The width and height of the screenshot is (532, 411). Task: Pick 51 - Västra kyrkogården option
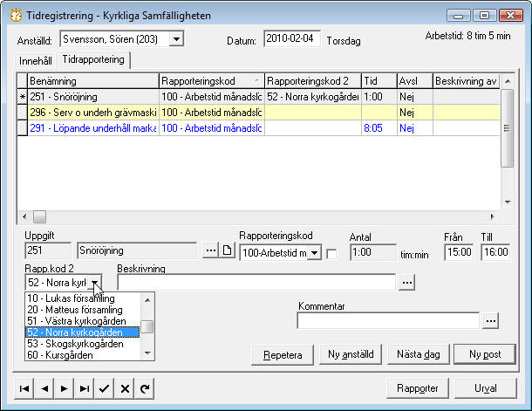click(x=83, y=321)
